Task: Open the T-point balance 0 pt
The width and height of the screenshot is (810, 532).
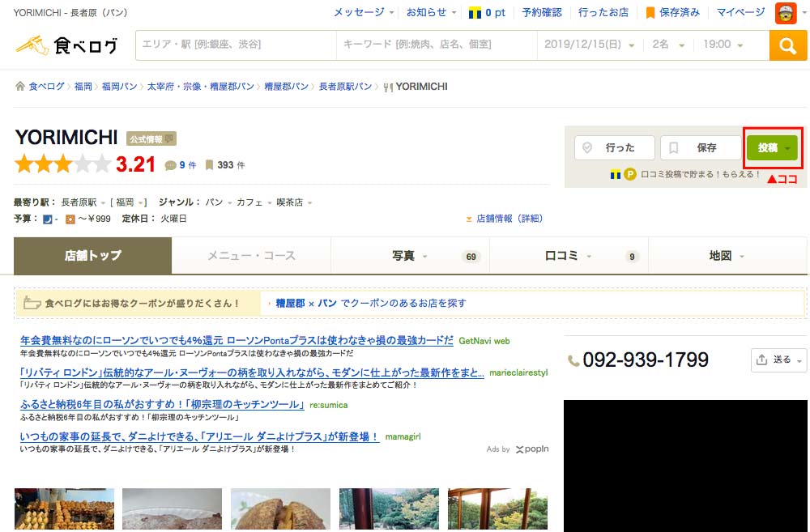Action: pyautogui.click(x=487, y=12)
